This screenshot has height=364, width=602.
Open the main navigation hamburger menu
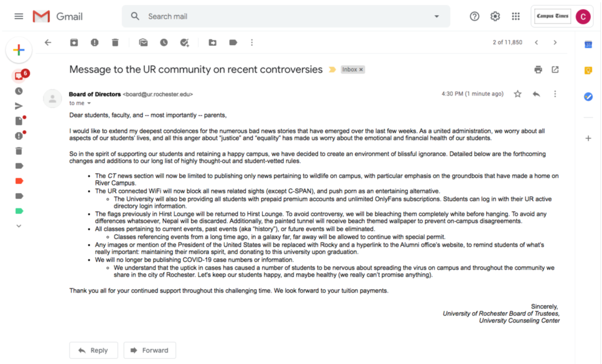19,16
